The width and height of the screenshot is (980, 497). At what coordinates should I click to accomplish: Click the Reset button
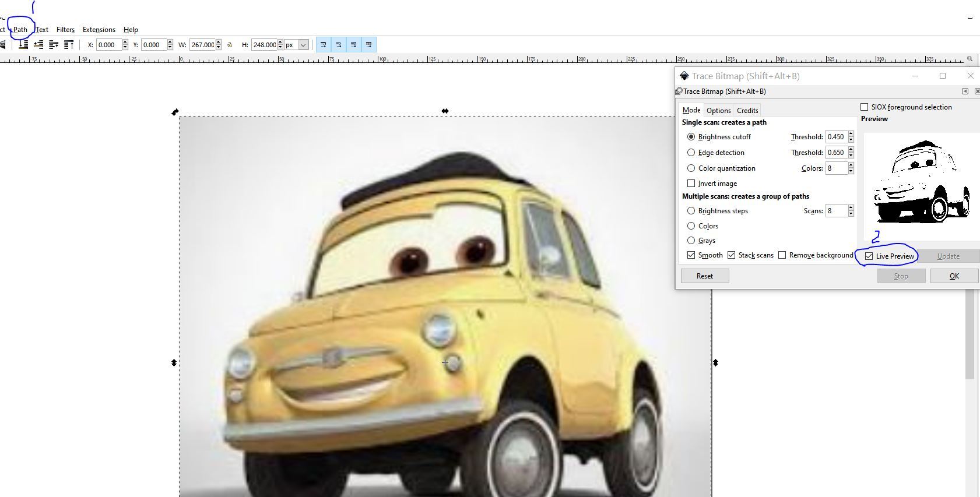[705, 276]
